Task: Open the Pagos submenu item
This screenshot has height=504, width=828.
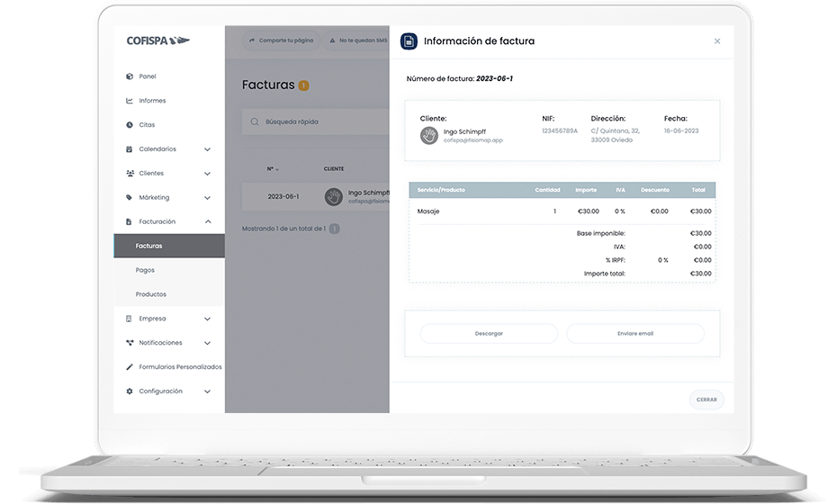Action: [x=145, y=270]
